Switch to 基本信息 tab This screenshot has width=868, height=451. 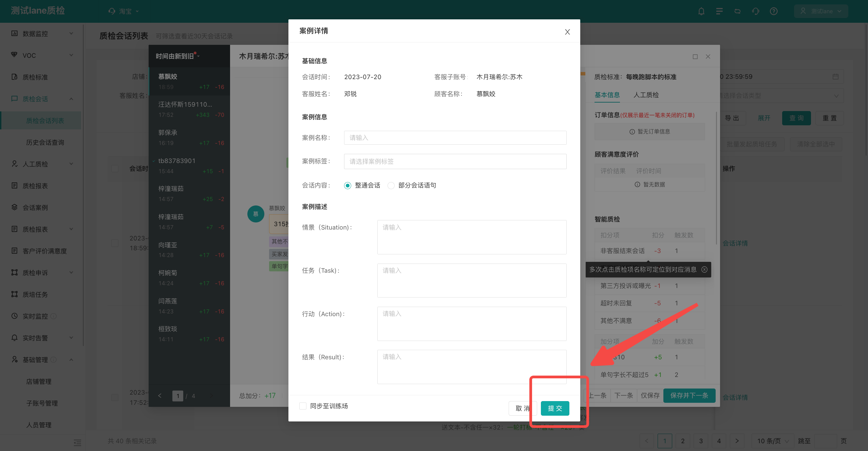[607, 95]
